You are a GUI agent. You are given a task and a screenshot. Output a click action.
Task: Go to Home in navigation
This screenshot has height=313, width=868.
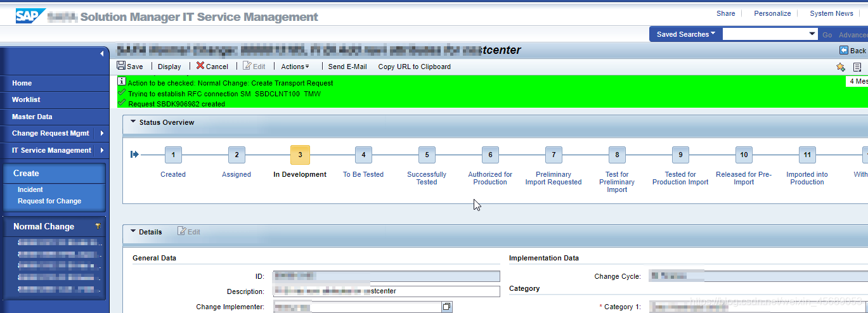(22, 83)
